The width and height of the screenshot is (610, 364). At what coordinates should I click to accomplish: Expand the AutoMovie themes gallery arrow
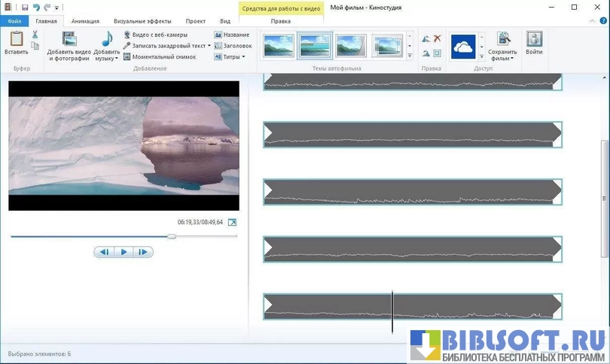pyautogui.click(x=410, y=56)
